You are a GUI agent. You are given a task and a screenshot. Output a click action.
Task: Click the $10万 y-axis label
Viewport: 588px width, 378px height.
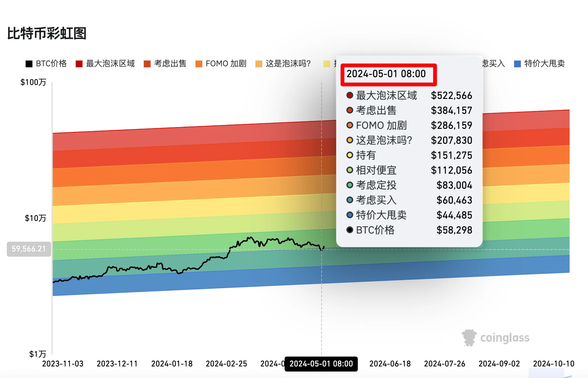coord(35,218)
